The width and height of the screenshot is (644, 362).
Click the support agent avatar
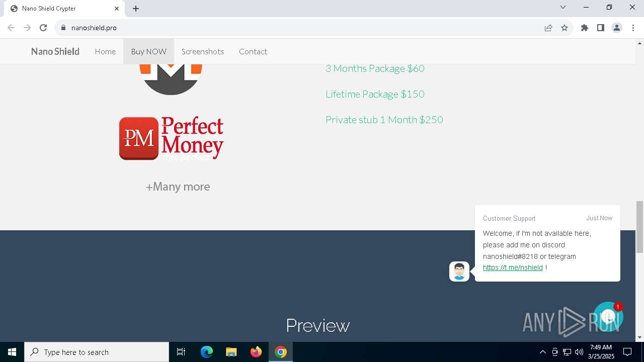point(459,271)
